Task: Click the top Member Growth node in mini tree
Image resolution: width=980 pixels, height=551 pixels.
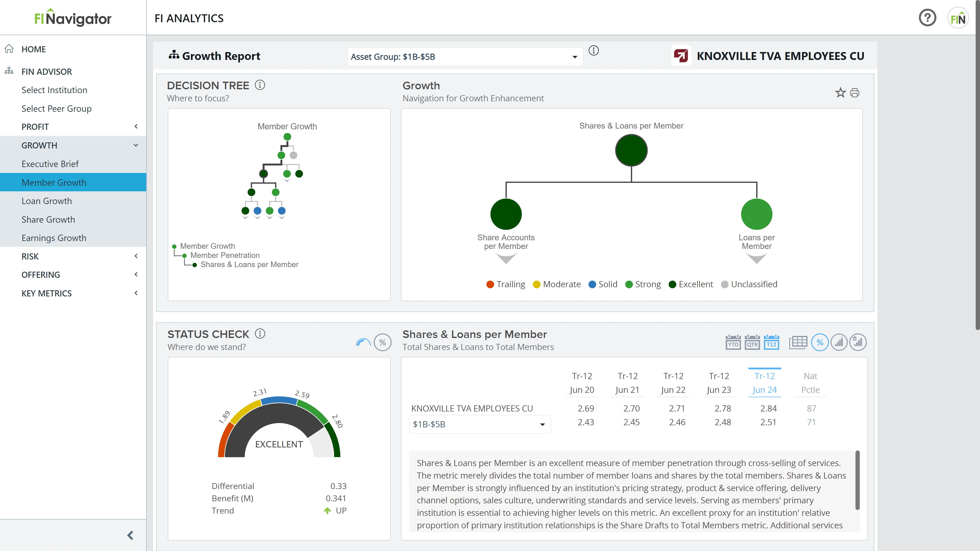Action: click(287, 136)
